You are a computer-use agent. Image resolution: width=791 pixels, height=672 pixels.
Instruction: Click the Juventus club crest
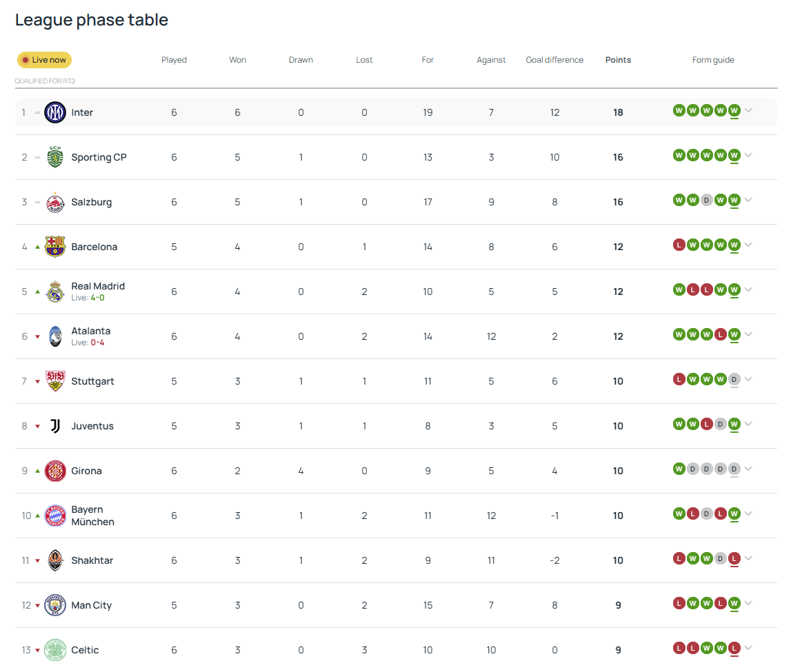(55, 426)
